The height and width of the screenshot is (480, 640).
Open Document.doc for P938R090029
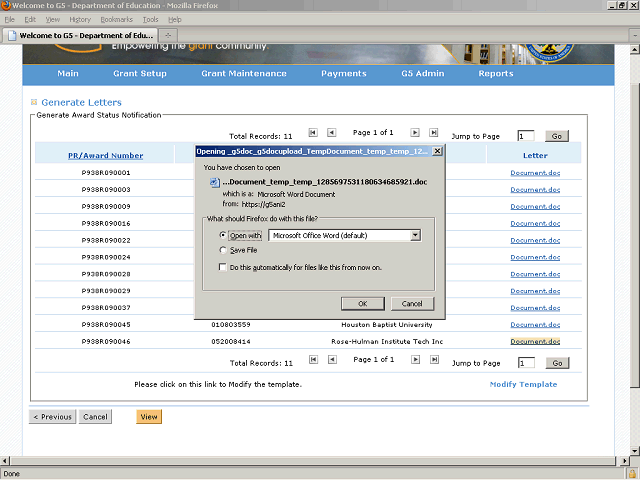[x=535, y=291]
